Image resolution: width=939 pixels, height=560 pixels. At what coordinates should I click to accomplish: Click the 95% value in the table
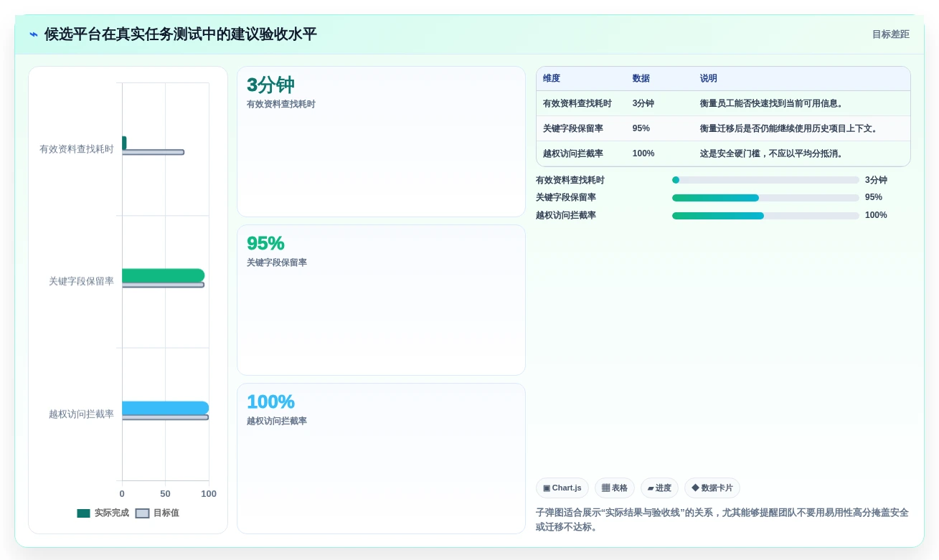coord(641,129)
